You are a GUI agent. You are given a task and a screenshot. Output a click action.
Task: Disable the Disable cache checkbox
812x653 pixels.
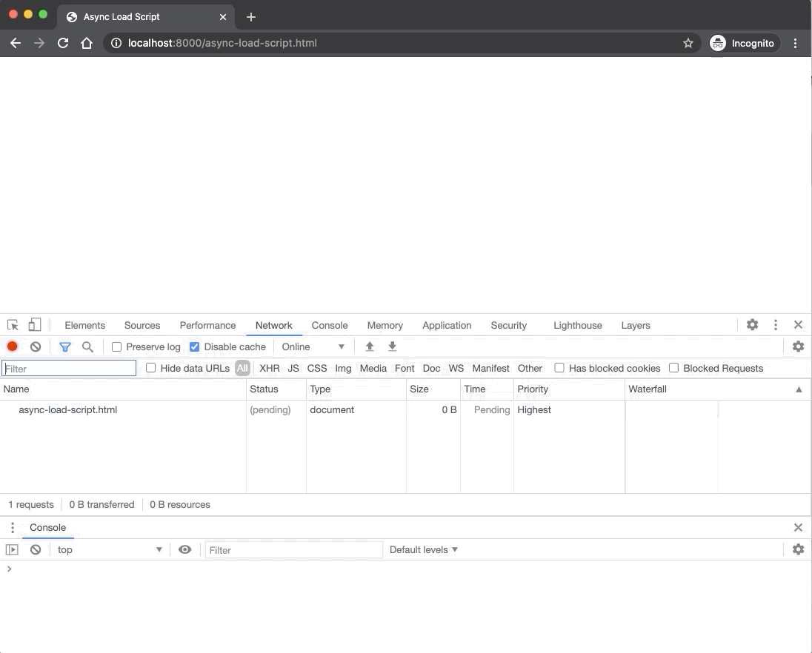[x=194, y=346]
